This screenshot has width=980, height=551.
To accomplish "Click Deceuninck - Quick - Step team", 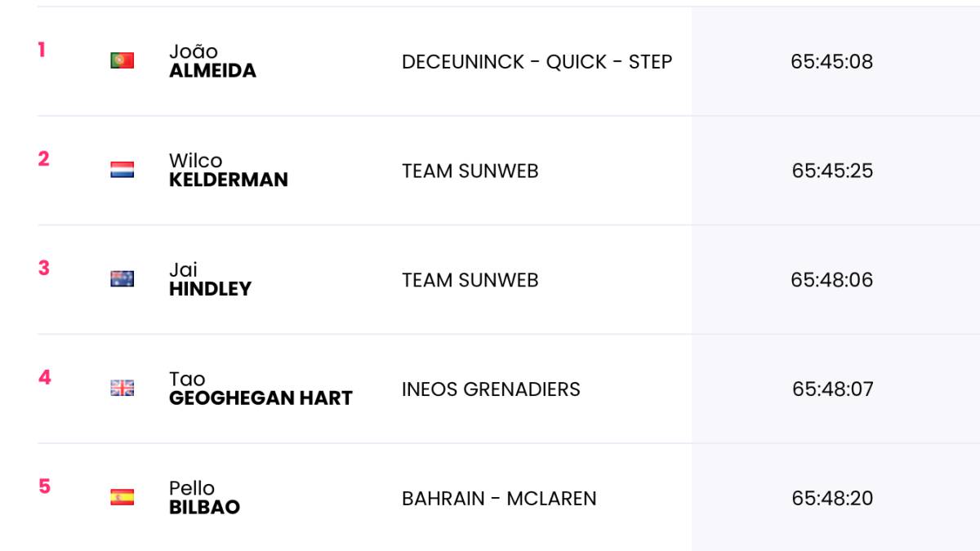I will [x=537, y=62].
